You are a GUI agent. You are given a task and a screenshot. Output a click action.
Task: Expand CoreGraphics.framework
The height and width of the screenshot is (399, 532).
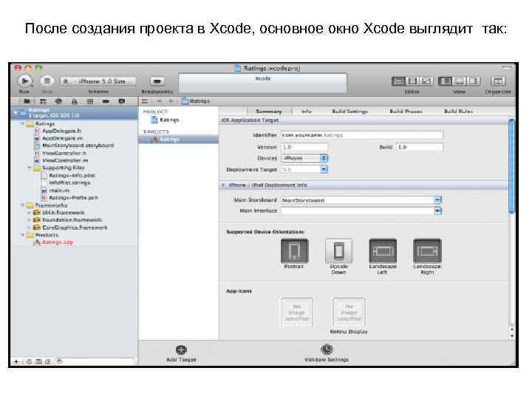tap(30, 228)
